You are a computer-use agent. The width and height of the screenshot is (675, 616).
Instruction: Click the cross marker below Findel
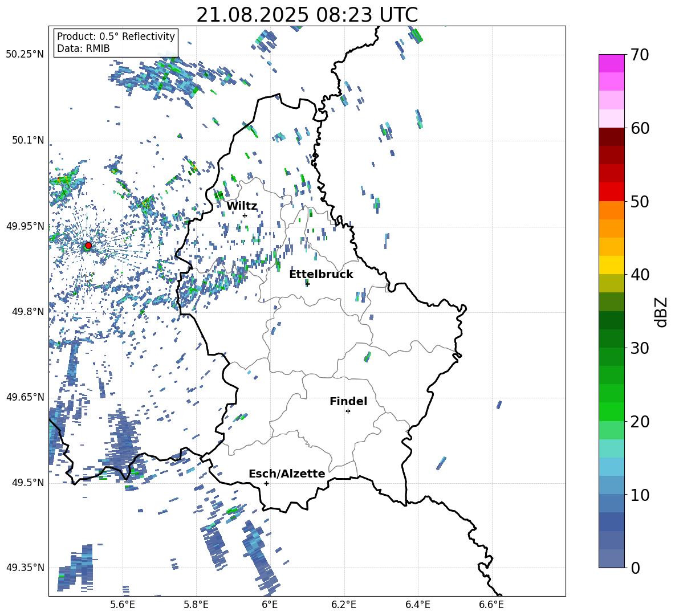pos(348,411)
